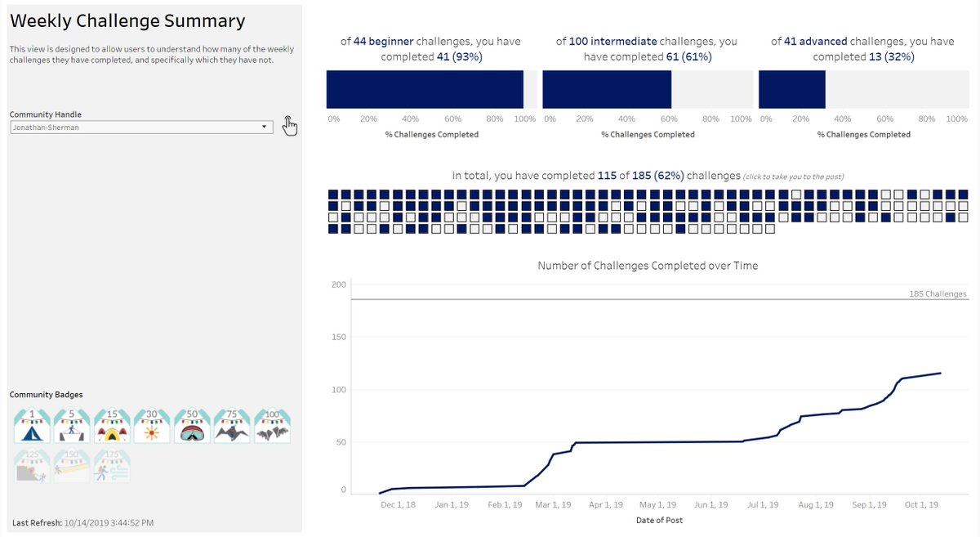980x537 pixels.
Task: Click the Oct 1, 19 axis label
Action: (921, 505)
